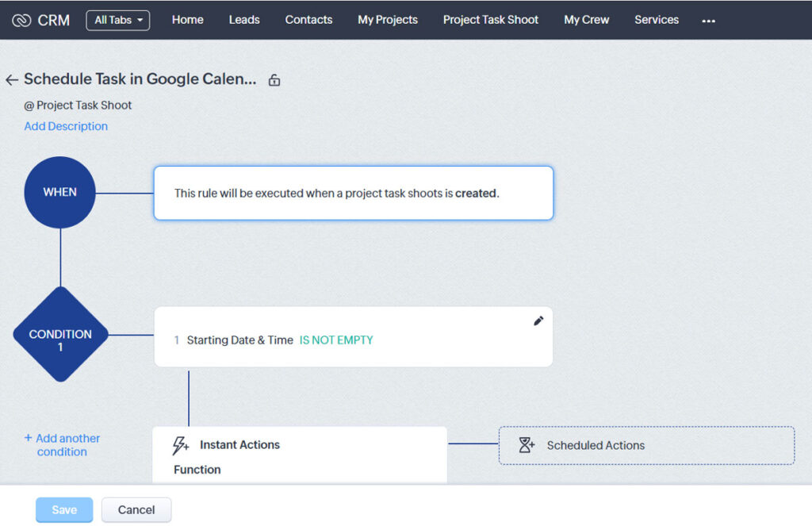Open the Services module
This screenshot has width=812, height=526.
tap(657, 20)
